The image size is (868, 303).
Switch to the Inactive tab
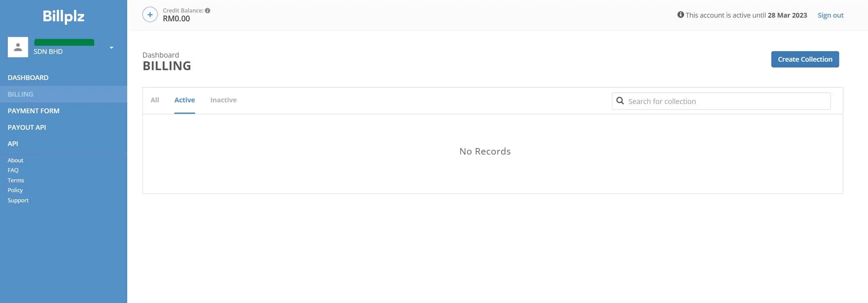click(224, 100)
